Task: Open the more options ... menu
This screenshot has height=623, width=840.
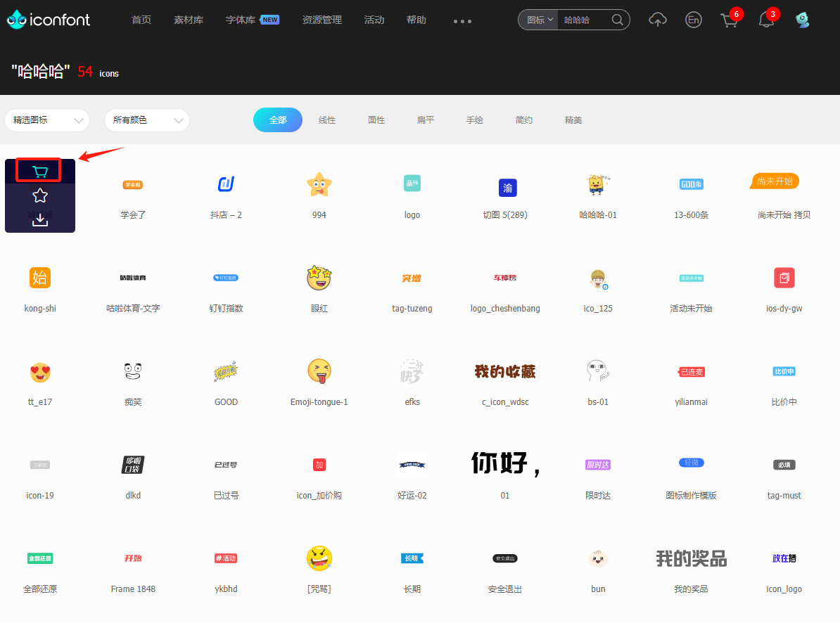Action: [x=462, y=20]
